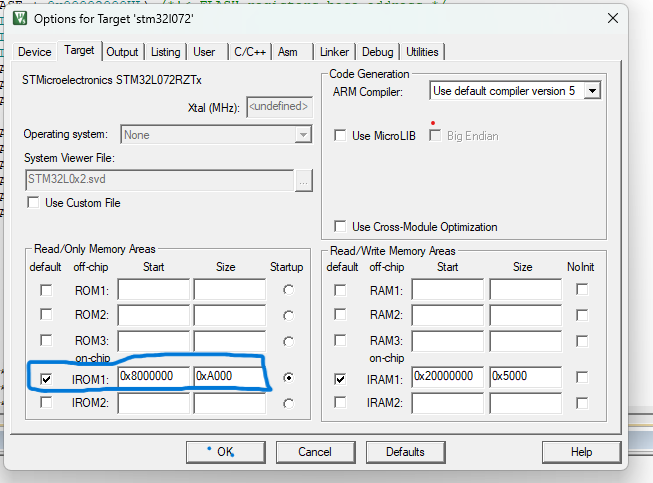Click the ROM1 Start field
Image resolution: width=653 pixels, height=483 pixels.
pos(154,289)
